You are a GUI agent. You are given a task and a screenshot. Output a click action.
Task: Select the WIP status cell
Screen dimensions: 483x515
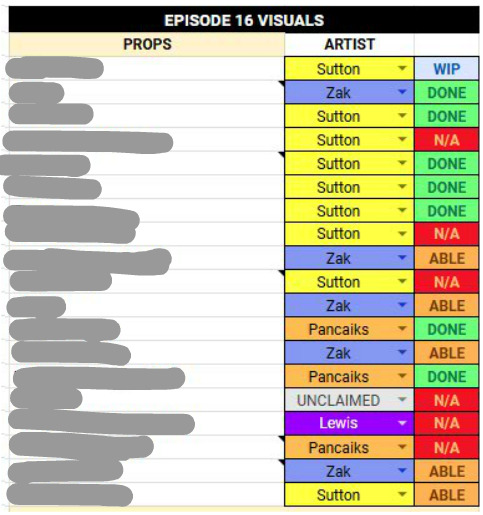(447, 69)
